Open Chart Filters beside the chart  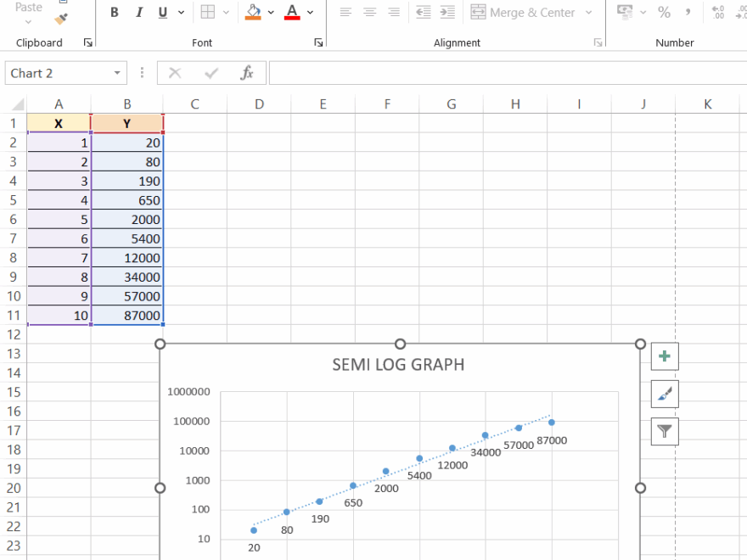664,432
